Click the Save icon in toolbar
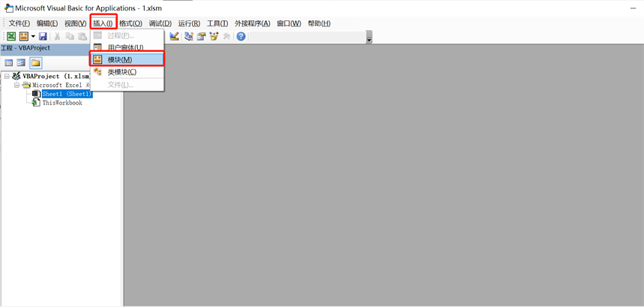The image size is (644, 307). point(43,36)
